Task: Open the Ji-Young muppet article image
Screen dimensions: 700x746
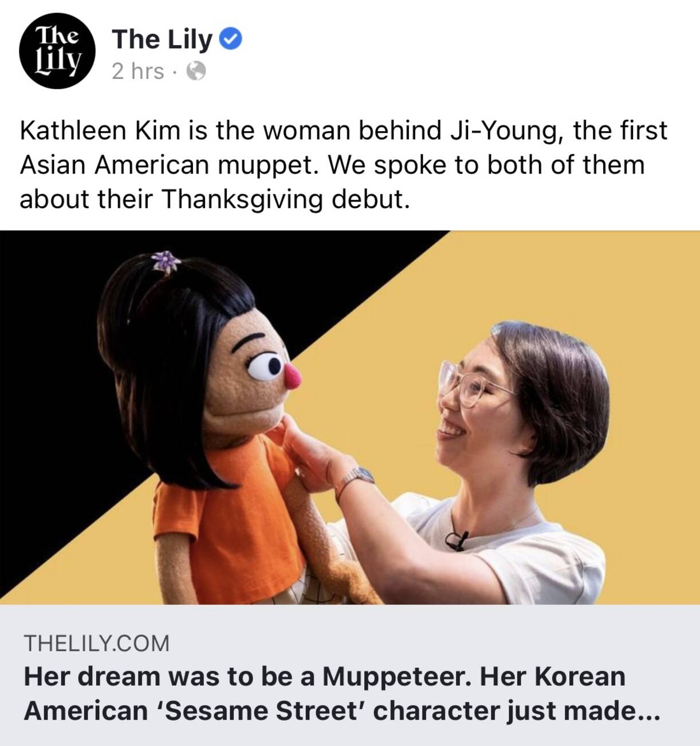Action: coord(350,417)
